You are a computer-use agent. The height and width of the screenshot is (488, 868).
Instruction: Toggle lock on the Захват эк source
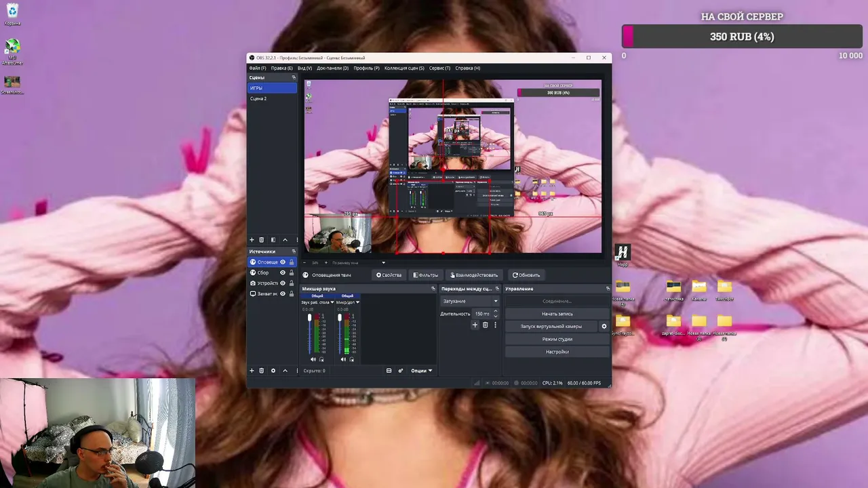tap(292, 293)
